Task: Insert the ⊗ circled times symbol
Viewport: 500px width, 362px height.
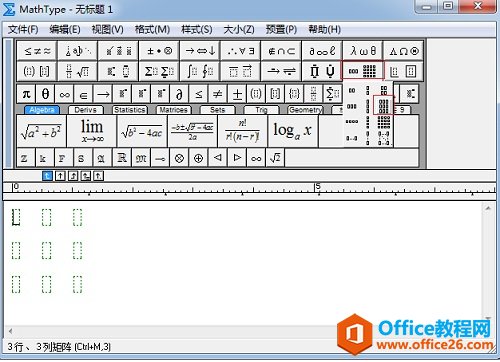Action: 179,158
